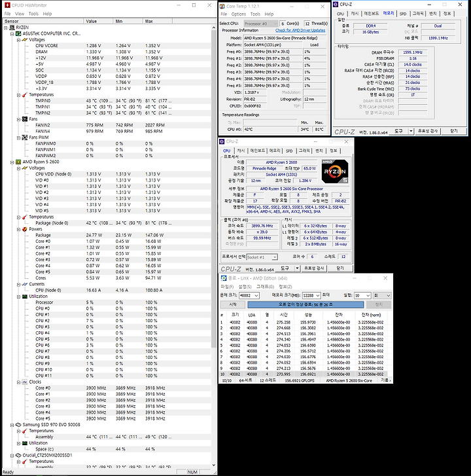The image size is (471, 476).
Task: Collapse the Fans PWM tree node
Action: (x=18, y=137)
